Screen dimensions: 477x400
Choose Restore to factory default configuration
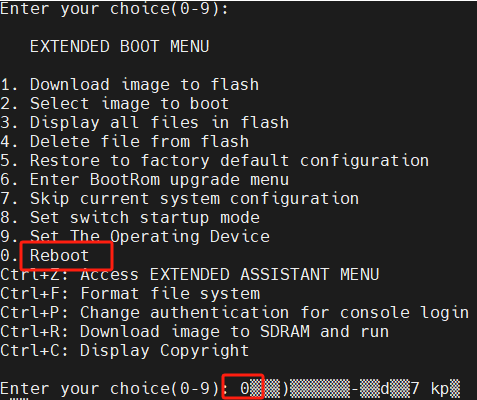coord(215,161)
